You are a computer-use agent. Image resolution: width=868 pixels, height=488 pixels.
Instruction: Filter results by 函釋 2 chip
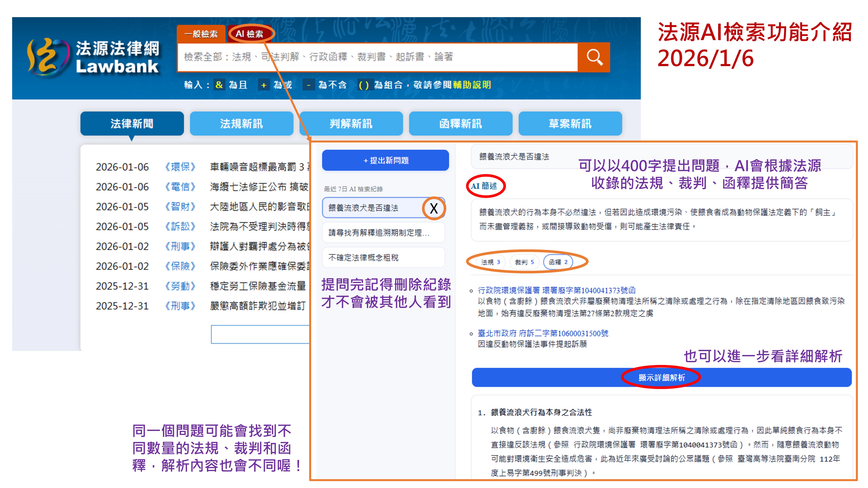[x=558, y=262]
